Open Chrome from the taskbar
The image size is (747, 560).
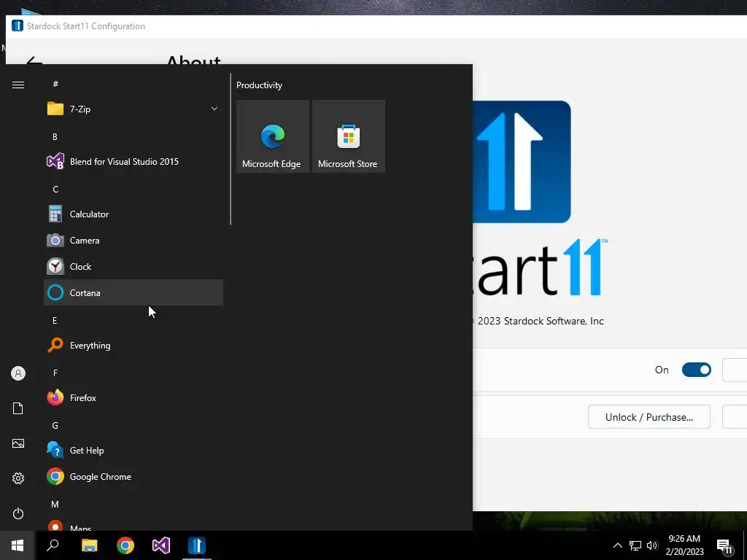point(125,545)
